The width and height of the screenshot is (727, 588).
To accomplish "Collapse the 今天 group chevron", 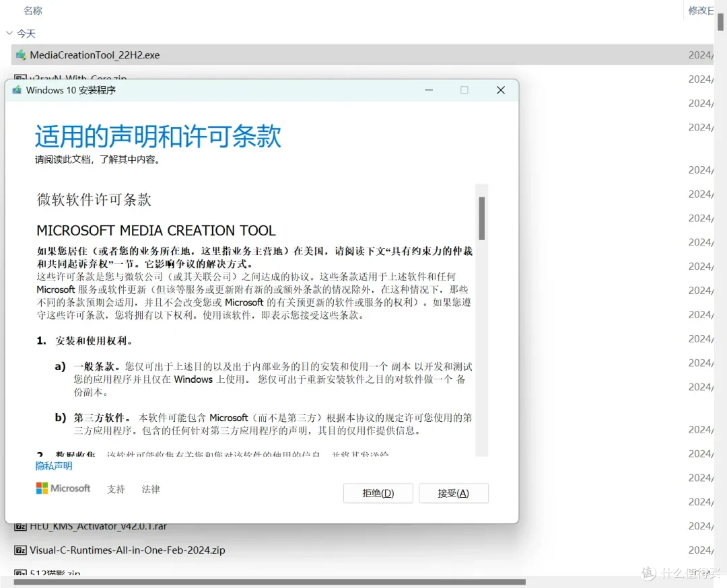I will (x=9, y=34).
